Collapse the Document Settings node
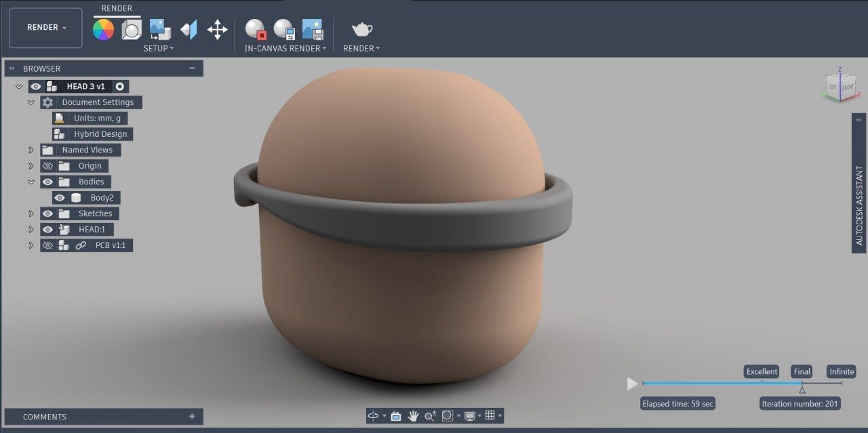 [31, 102]
